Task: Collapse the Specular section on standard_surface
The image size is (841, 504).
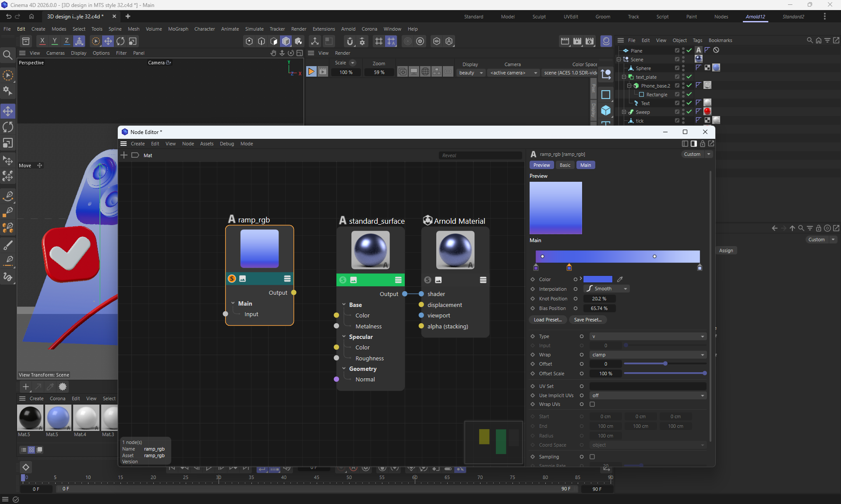Action: coord(344,337)
